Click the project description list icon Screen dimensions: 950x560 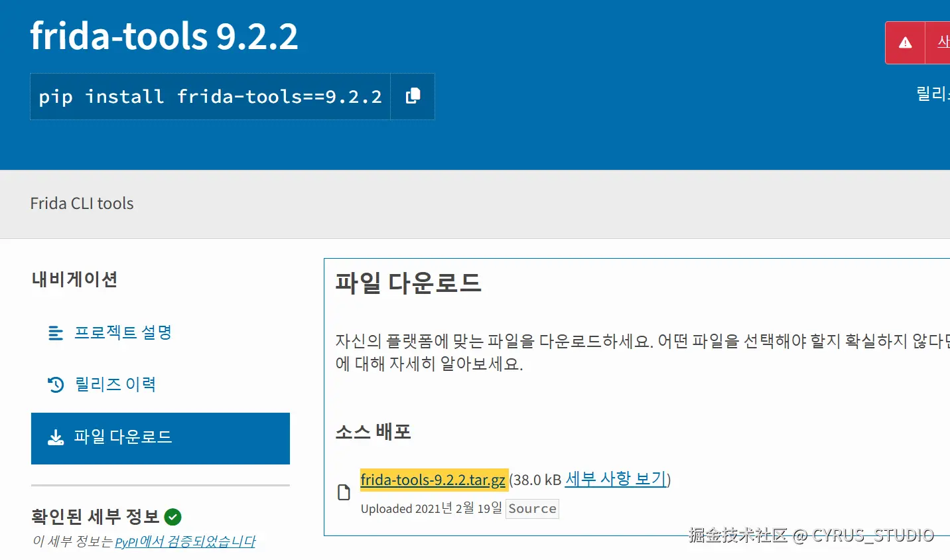56,333
